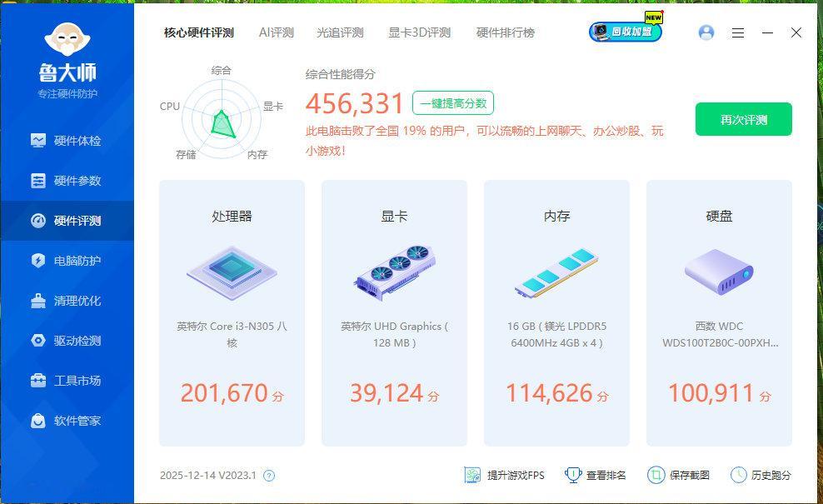823x504 pixels.
Task: Select 硬件评测 in the sidebar
Action: (x=67, y=221)
